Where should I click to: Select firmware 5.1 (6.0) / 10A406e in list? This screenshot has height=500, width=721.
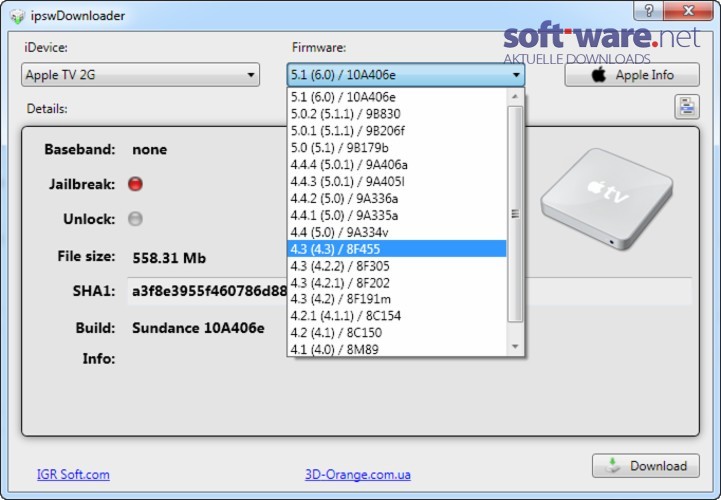pos(397,97)
